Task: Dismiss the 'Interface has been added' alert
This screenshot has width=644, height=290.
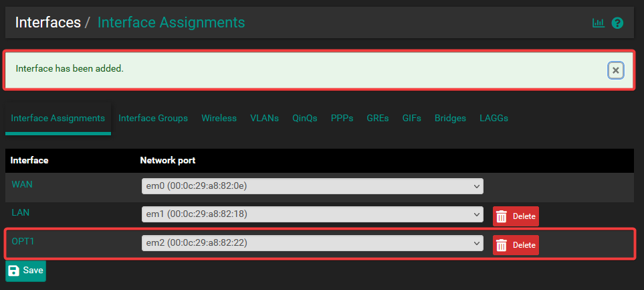Action: (616, 70)
